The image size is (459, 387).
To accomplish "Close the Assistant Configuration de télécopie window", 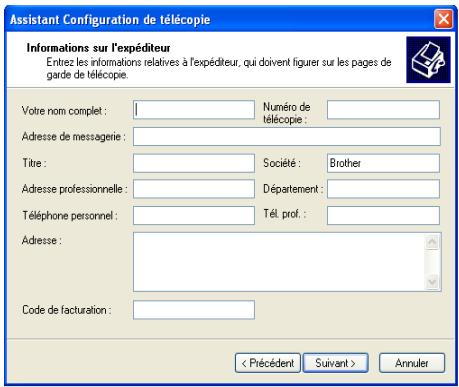I will tap(443, 19).
